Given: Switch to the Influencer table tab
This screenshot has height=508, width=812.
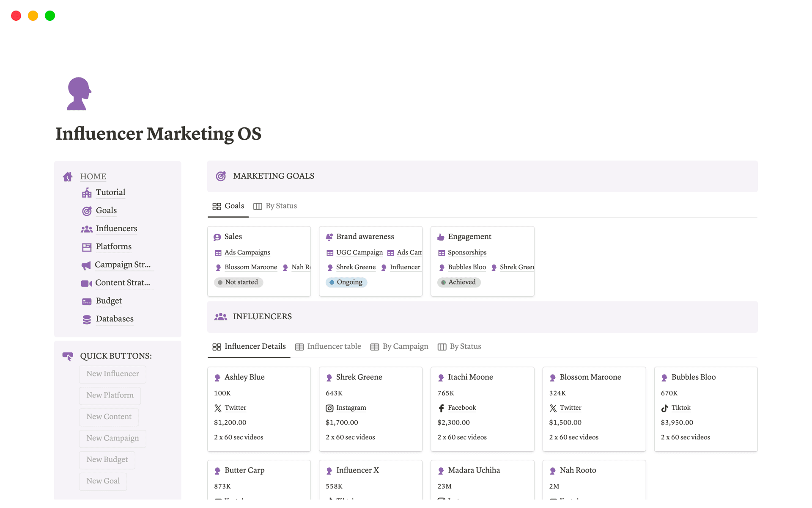Looking at the screenshot, I should [x=333, y=346].
